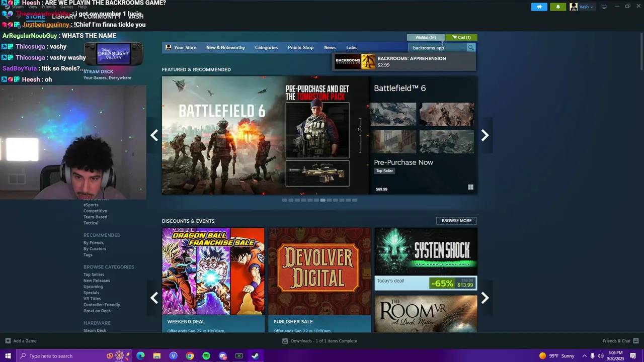Open Spotify from the taskbar
The image size is (644, 362).
[x=206, y=356]
